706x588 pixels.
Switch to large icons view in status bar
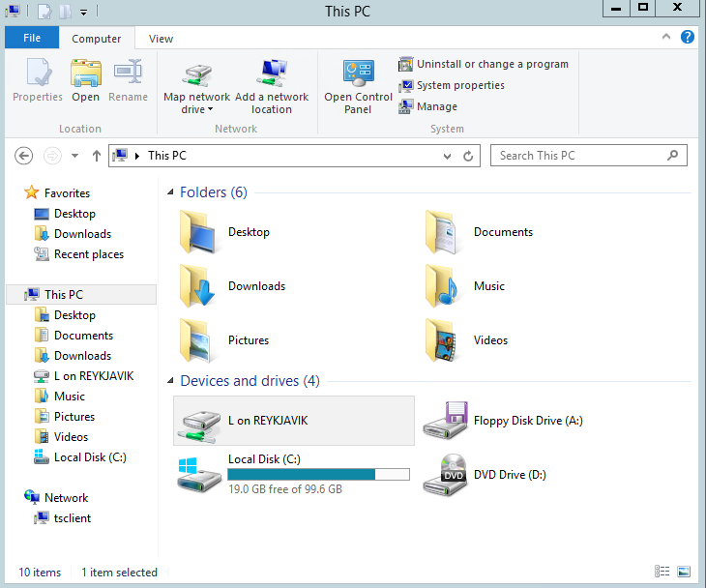pyautogui.click(x=684, y=572)
